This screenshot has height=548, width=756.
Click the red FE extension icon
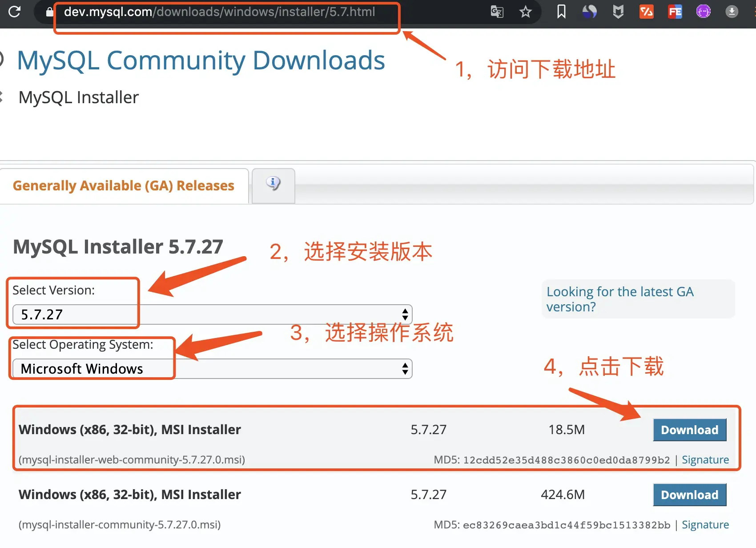pos(675,12)
